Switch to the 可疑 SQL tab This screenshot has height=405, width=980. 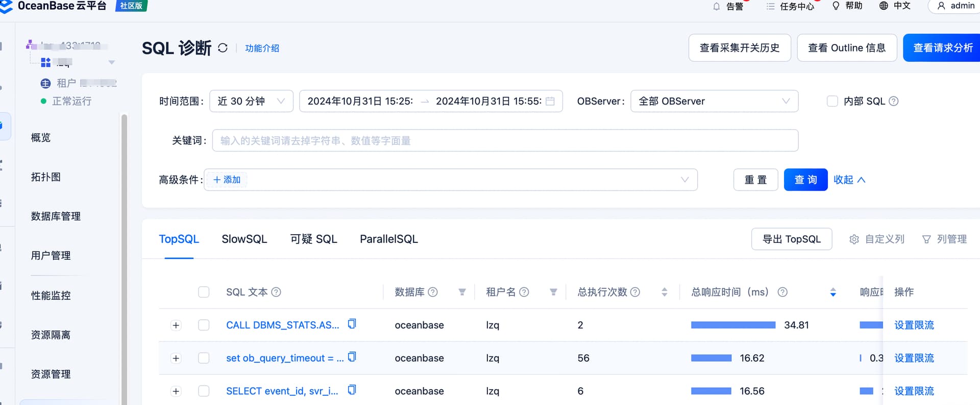pyautogui.click(x=313, y=239)
